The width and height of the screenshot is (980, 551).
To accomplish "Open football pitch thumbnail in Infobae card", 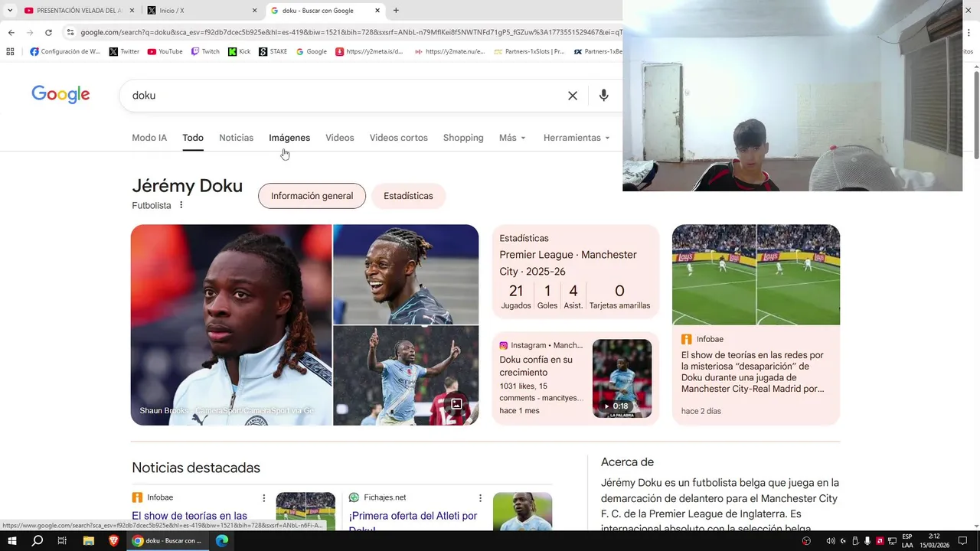I will coord(756,275).
